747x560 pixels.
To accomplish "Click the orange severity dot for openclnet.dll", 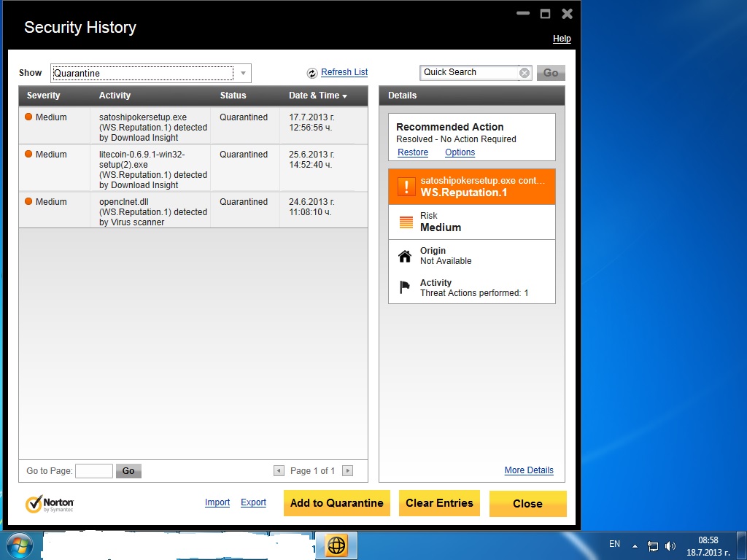I will pyautogui.click(x=28, y=201).
